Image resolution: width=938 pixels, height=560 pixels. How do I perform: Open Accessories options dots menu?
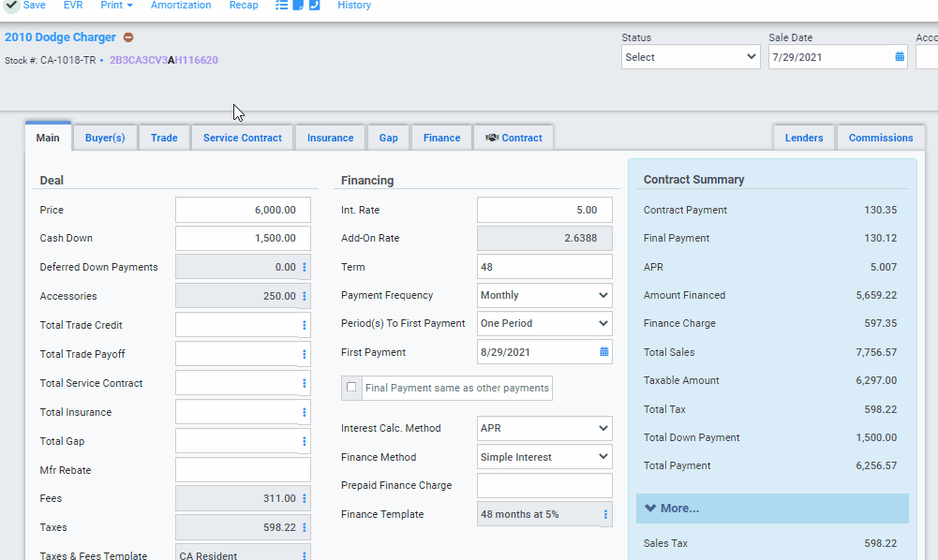coord(305,296)
